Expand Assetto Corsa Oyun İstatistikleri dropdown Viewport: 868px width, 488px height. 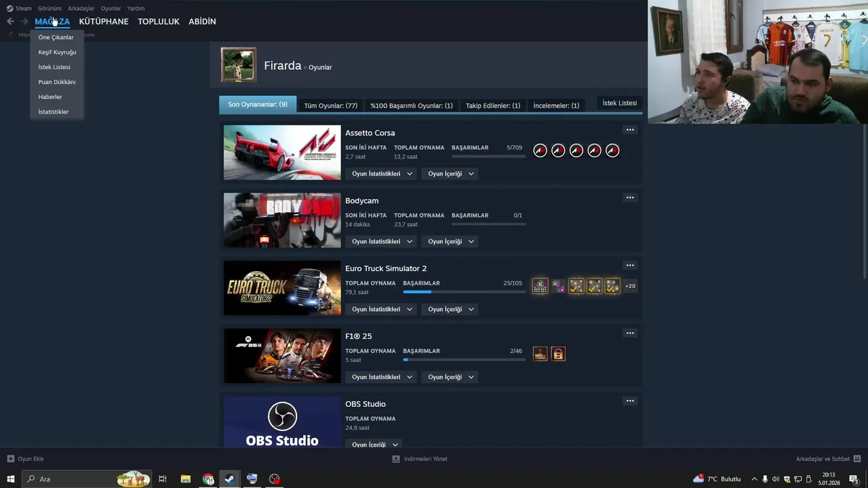point(382,174)
